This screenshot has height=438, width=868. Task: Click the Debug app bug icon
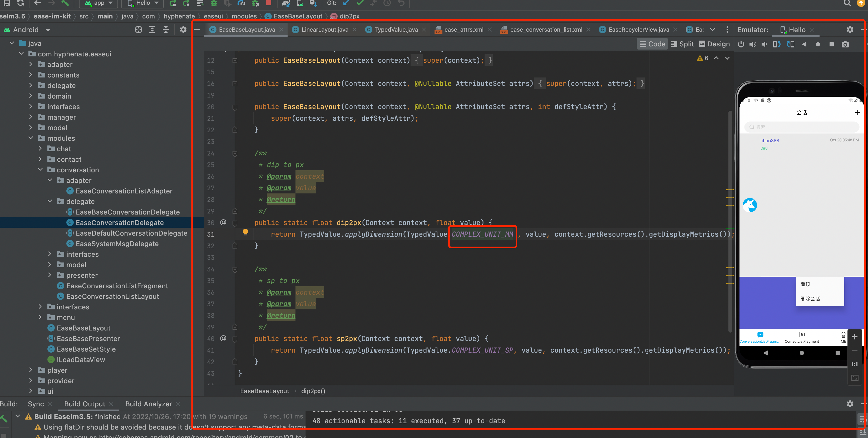(x=214, y=3)
